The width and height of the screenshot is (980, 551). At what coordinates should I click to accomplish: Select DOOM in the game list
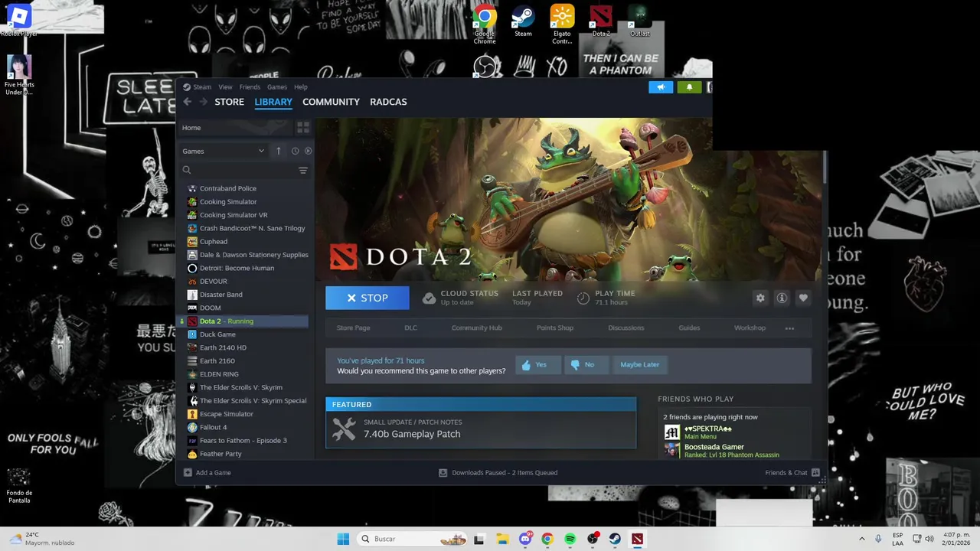(x=243, y=308)
